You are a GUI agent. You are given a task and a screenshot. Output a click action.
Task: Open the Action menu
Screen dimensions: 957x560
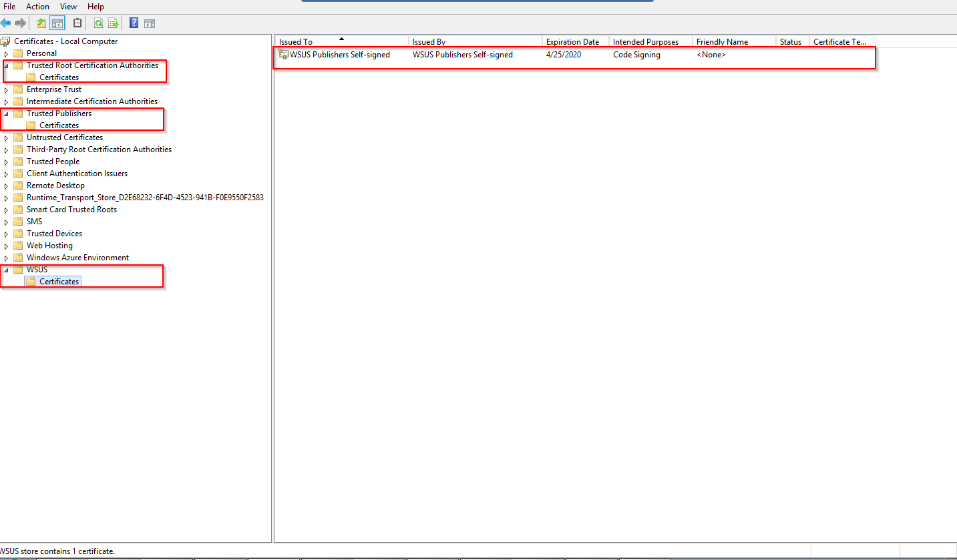pos(37,7)
